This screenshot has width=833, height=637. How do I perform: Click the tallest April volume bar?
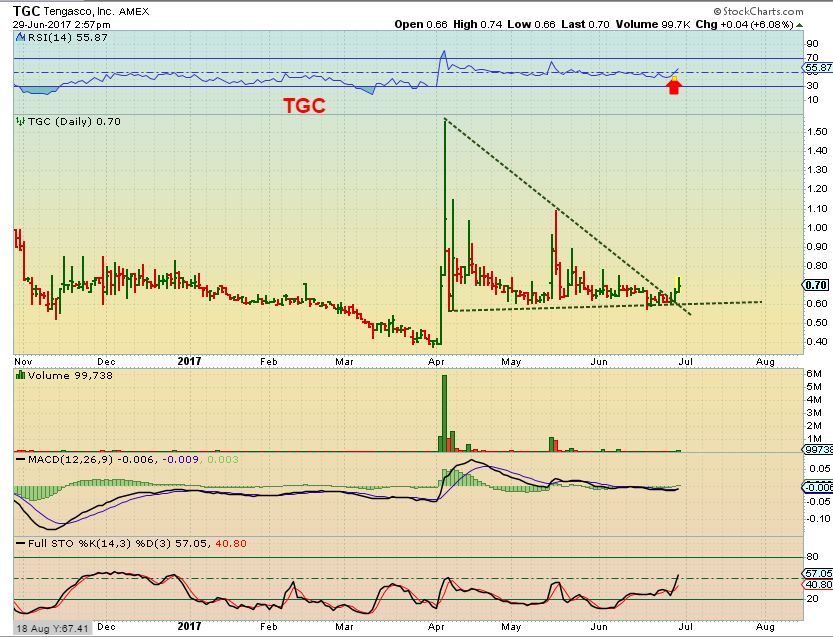(x=445, y=413)
